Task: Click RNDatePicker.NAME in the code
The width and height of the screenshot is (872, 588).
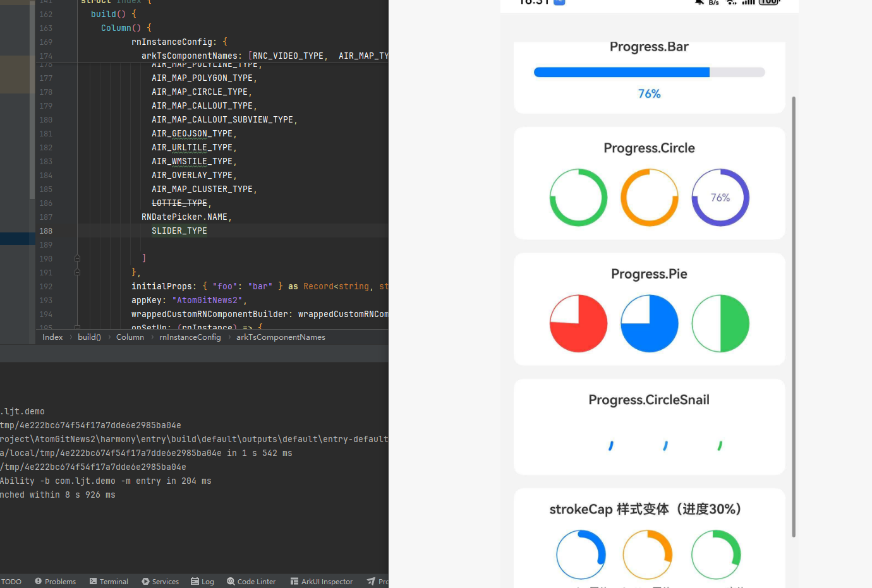Action: point(185,217)
